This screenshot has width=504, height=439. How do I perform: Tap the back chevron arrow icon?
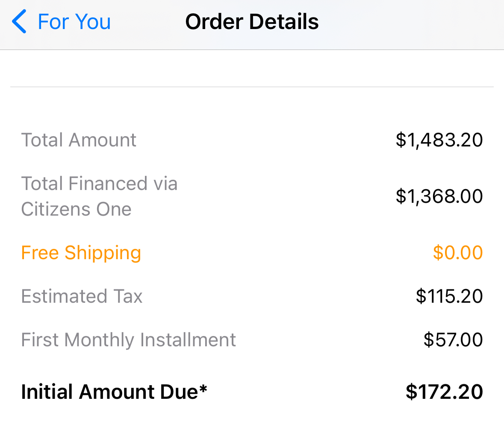[19, 22]
